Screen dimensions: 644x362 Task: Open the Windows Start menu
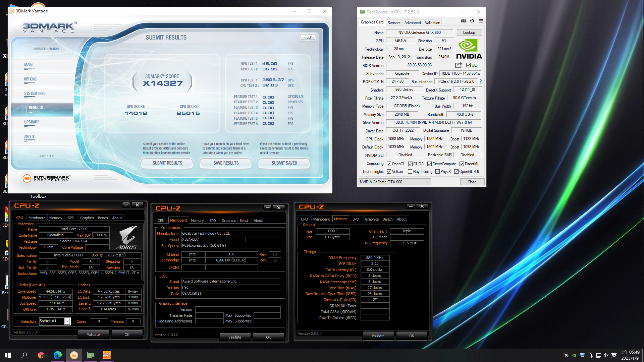pos(8,355)
